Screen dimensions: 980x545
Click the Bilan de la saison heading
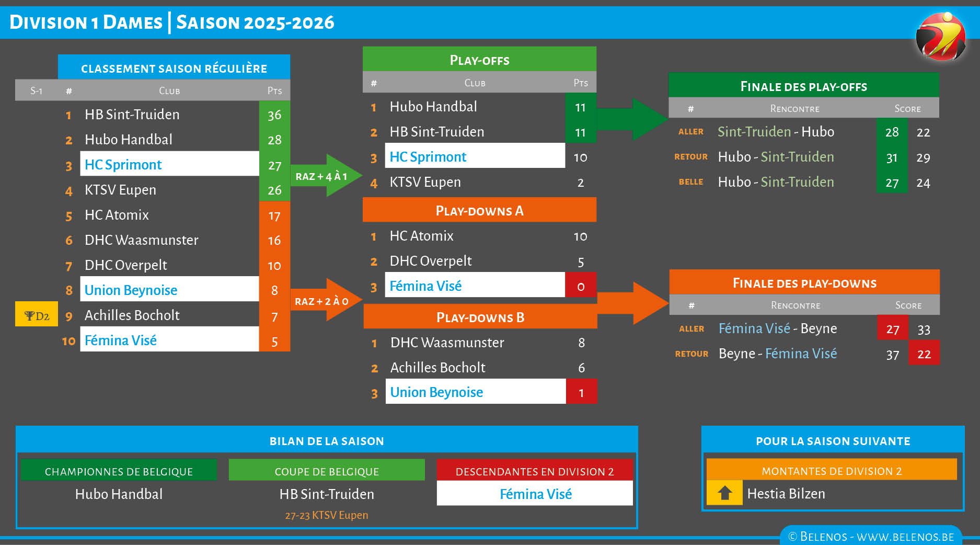click(327, 441)
